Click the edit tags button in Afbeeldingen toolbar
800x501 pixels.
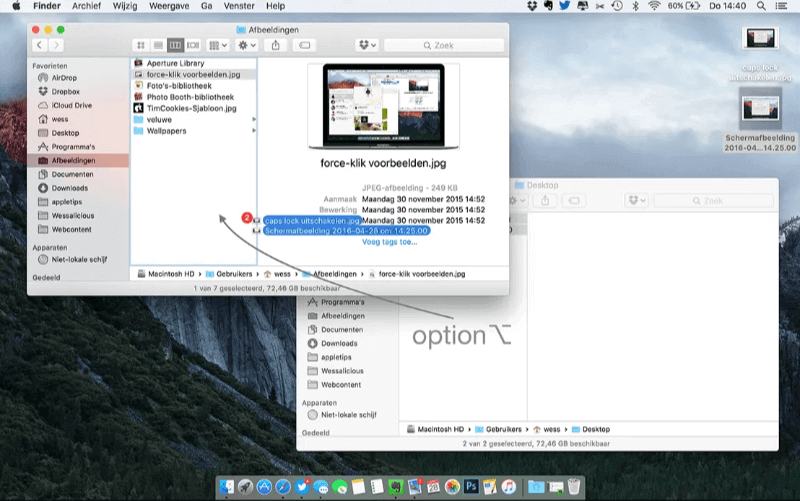pos(305,45)
